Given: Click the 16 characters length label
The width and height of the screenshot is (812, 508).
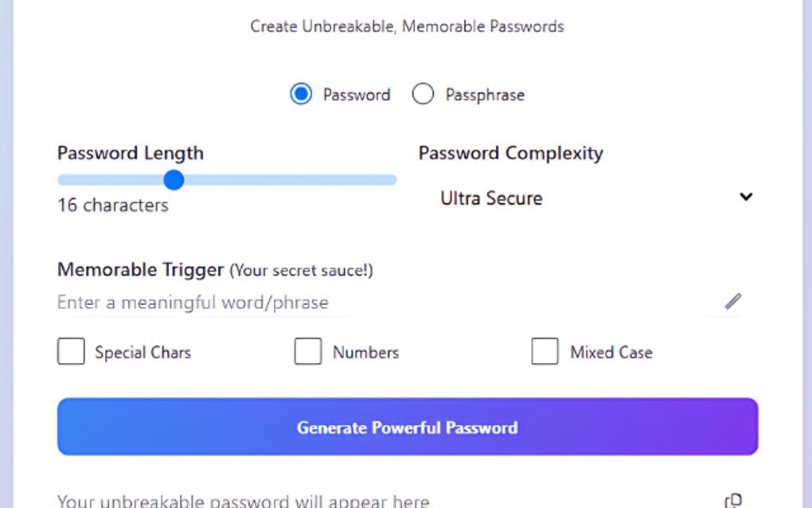Looking at the screenshot, I should [112, 205].
